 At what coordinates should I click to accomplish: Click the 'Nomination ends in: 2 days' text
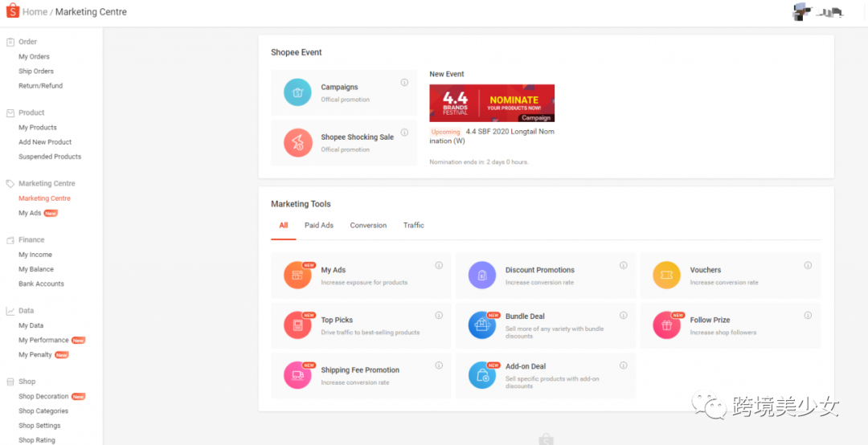coord(479,162)
